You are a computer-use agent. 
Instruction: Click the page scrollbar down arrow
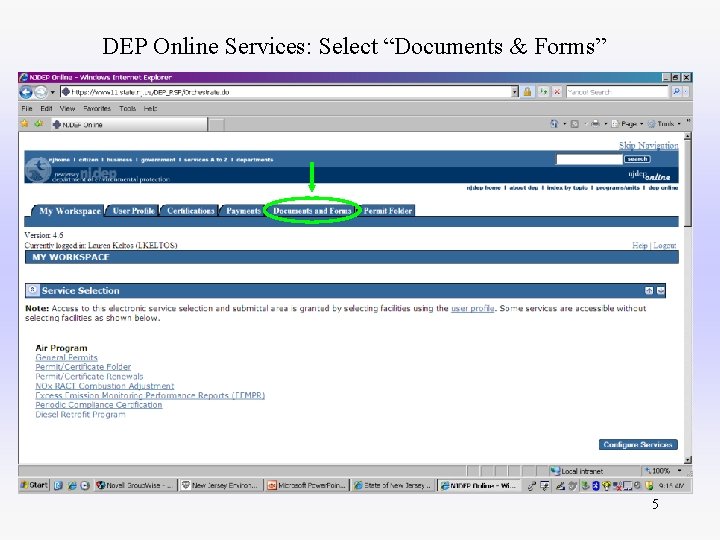[x=687, y=460]
